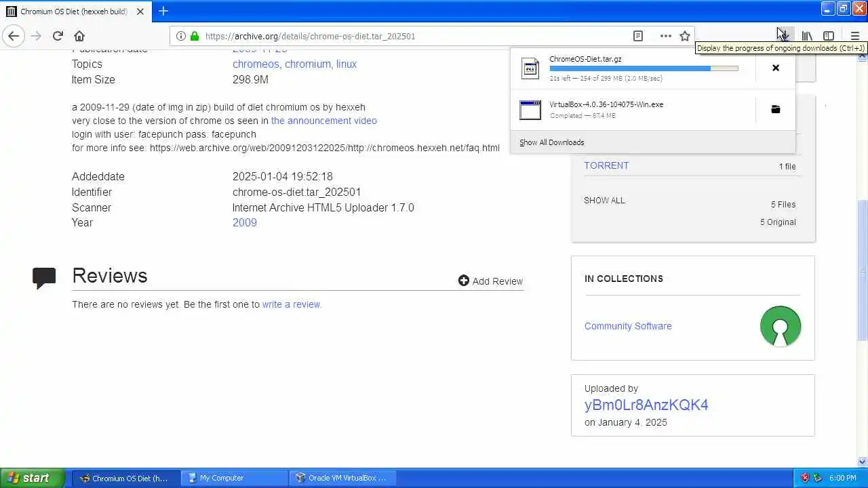Viewport: 868px width, 488px height.
Task: Click the VirtualBox exe file icon
Action: pyautogui.click(x=530, y=110)
